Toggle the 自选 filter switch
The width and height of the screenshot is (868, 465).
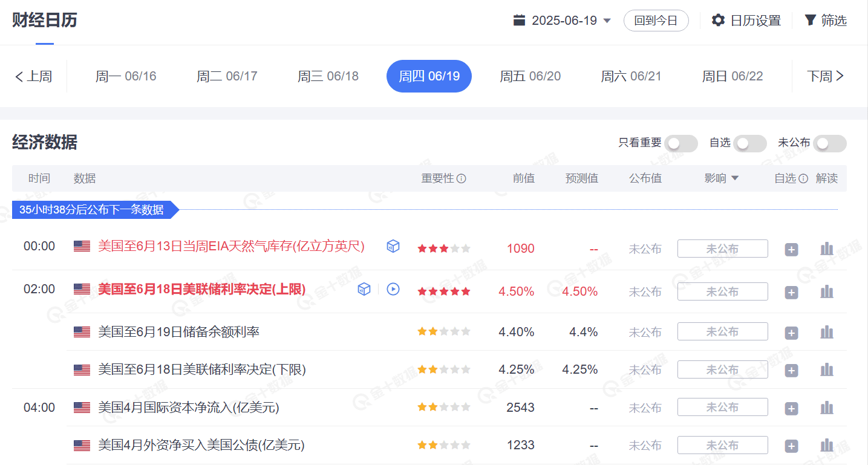point(750,143)
